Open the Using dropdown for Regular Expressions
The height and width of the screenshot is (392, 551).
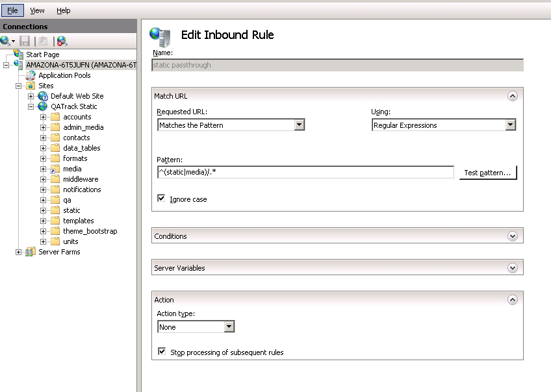tap(509, 125)
